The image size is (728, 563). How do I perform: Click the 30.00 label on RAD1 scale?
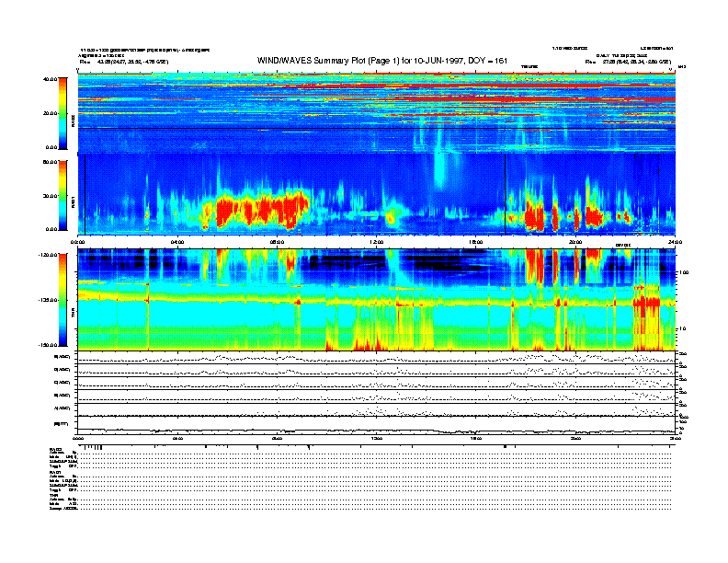50,196
